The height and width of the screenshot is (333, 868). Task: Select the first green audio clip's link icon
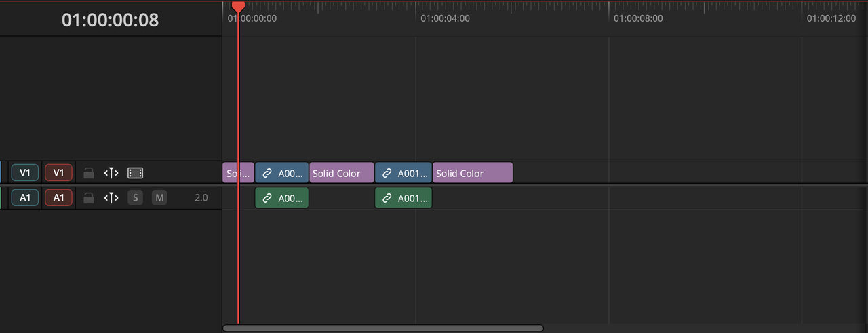[x=267, y=198]
